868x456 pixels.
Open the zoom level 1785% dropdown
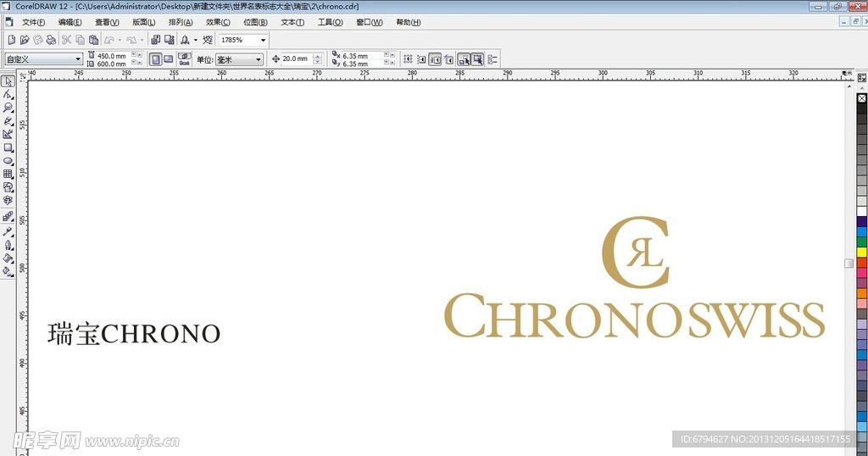263,40
